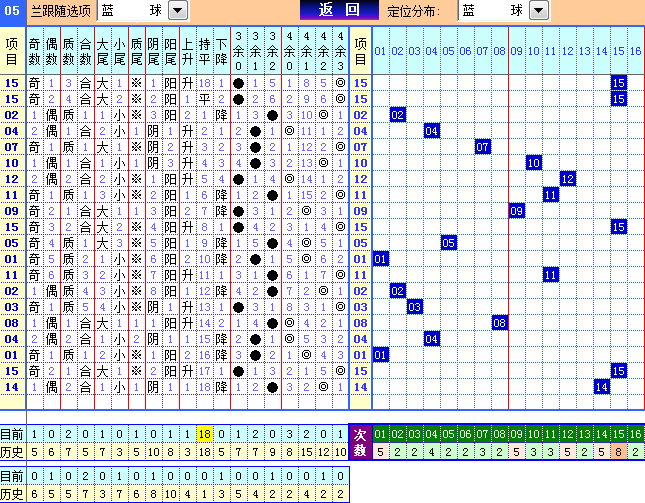This screenshot has height=503, width=645.
Task: Click green header 16 in 次数 row
Action: tap(636, 434)
